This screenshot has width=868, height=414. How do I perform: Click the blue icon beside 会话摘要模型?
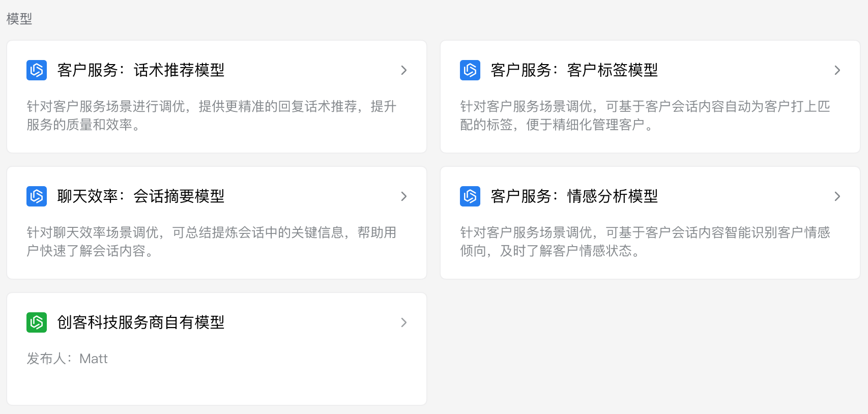(x=37, y=196)
